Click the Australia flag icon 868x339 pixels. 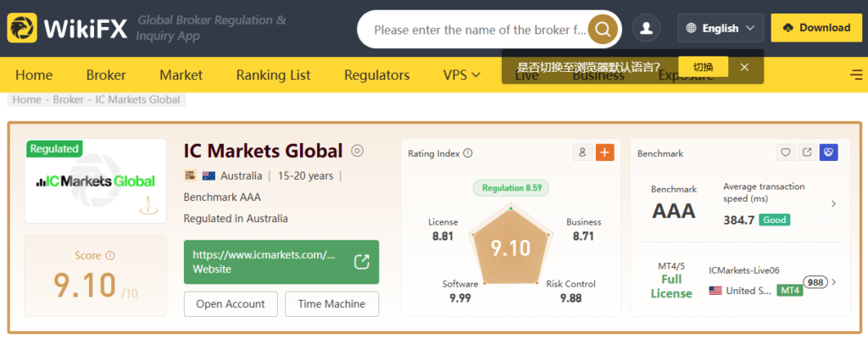(x=209, y=176)
